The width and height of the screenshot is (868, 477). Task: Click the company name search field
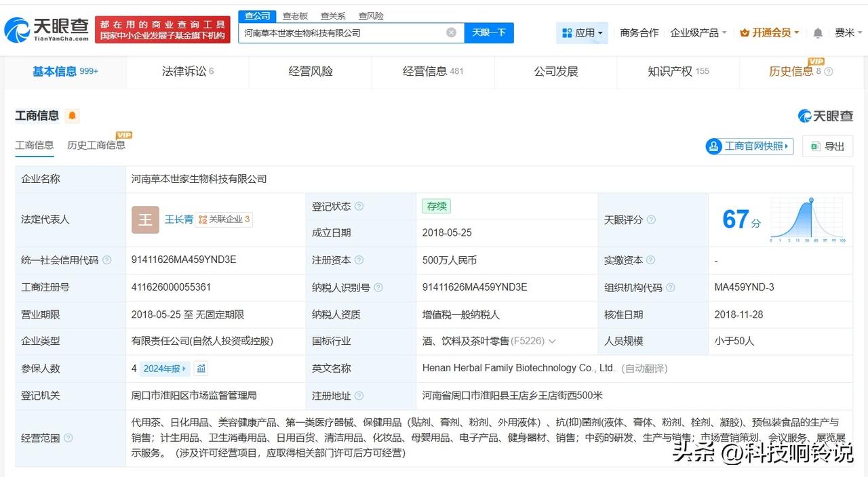click(342, 33)
